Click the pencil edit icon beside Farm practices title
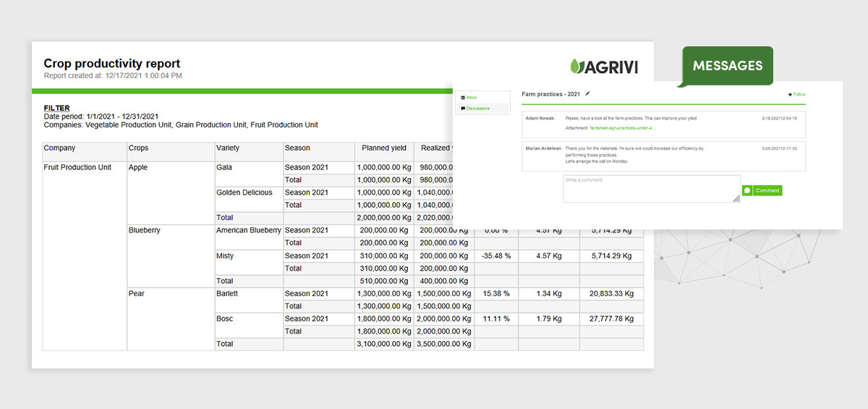Viewport: 868px width, 409px height. (x=588, y=93)
